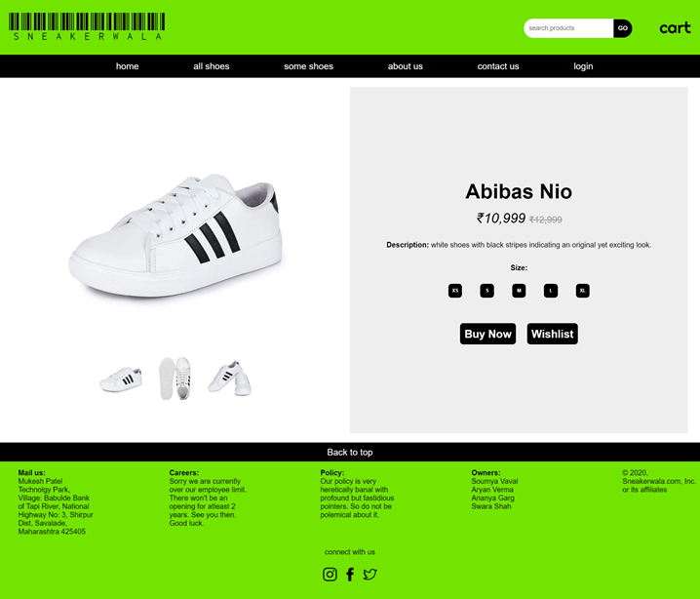Choose size XL
The image size is (700, 599).
click(583, 291)
